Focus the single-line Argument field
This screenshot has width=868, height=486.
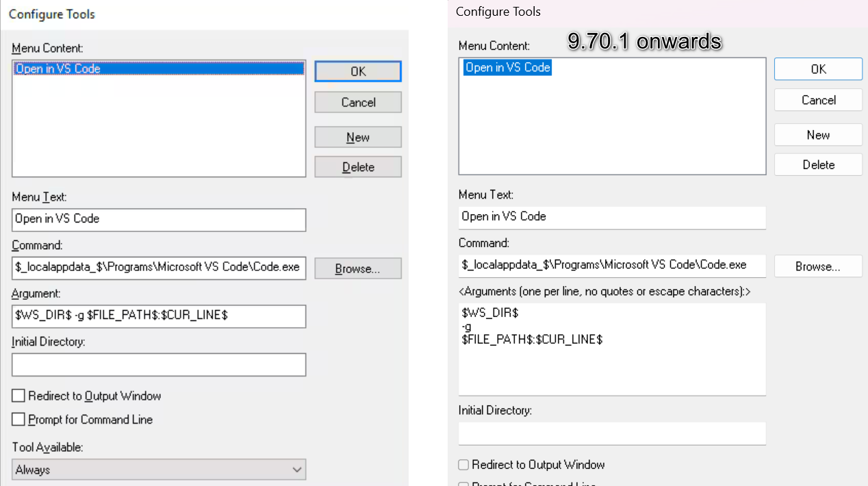[x=159, y=316]
